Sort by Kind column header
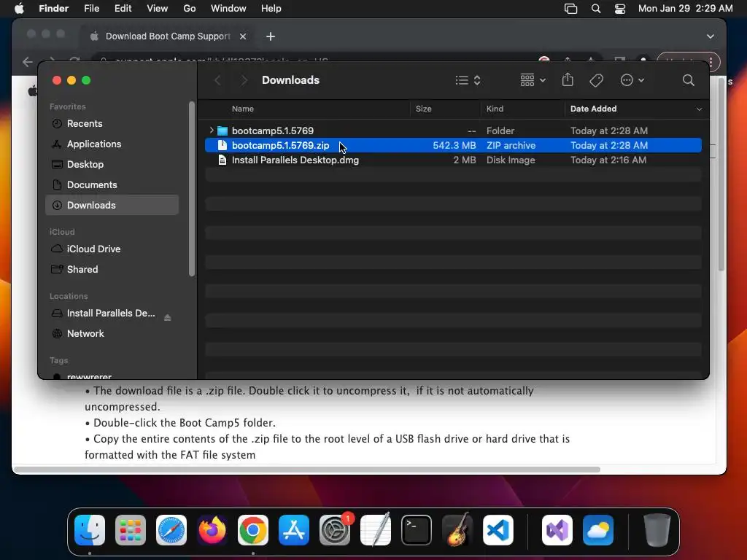This screenshot has height=560, width=747. point(495,109)
